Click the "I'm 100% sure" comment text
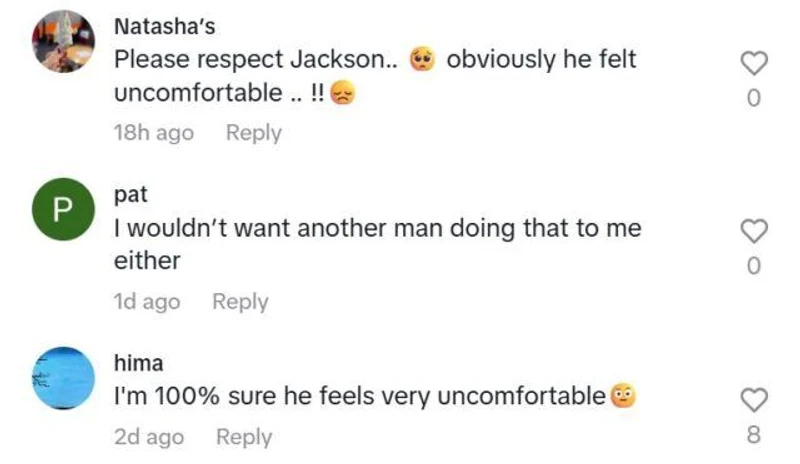The height and width of the screenshot is (464, 800). point(362,396)
